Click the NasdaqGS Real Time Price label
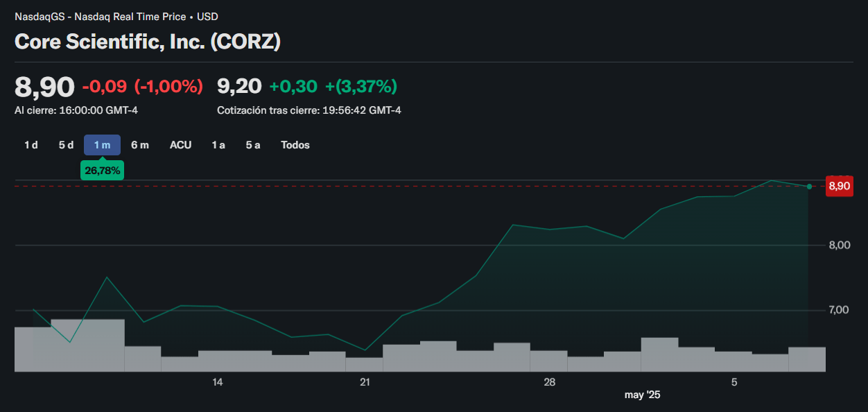The image size is (868, 412). coord(116,17)
